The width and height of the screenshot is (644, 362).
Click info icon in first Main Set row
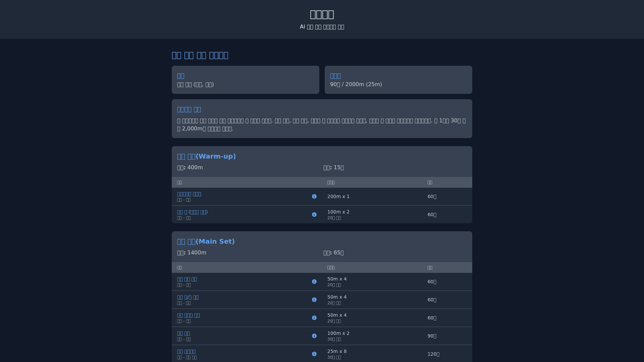(x=314, y=282)
